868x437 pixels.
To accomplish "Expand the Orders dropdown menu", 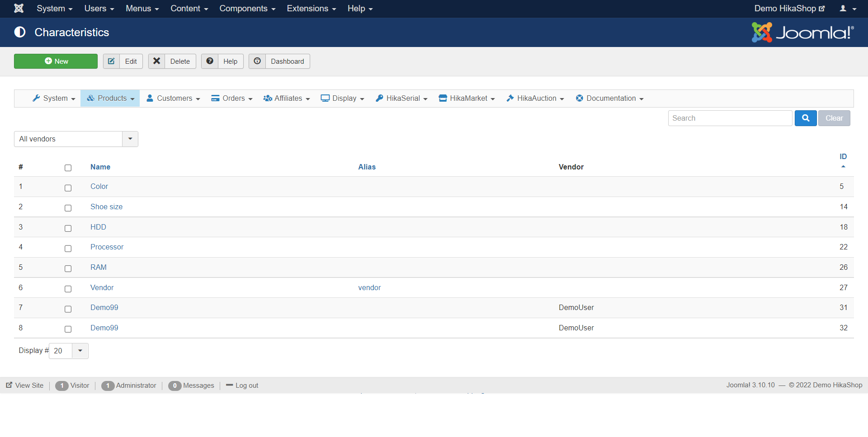I will [x=232, y=98].
